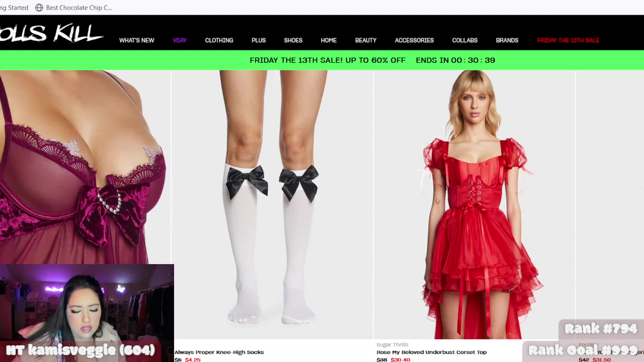The image size is (644, 362).
Task: Open the Brands menu
Action: (x=507, y=40)
